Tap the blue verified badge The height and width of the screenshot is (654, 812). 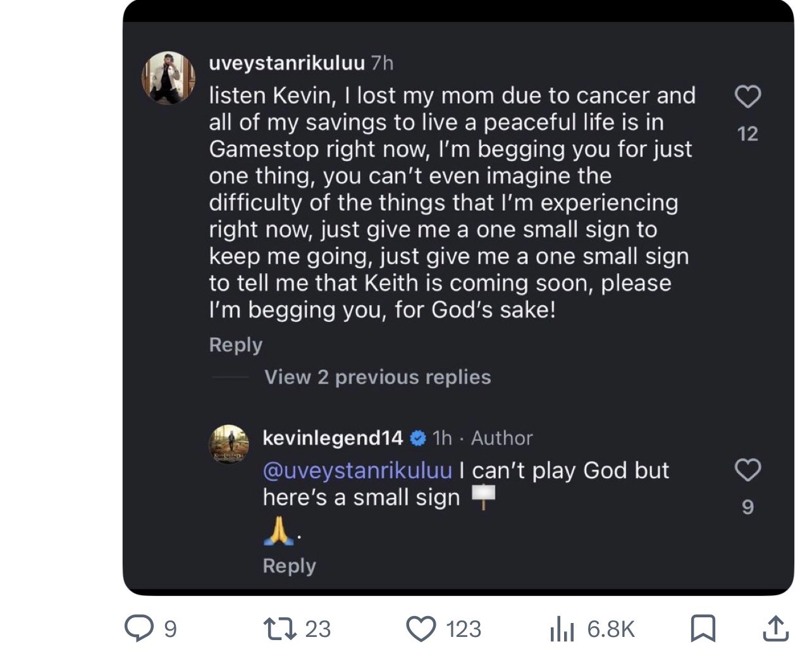[x=418, y=438]
